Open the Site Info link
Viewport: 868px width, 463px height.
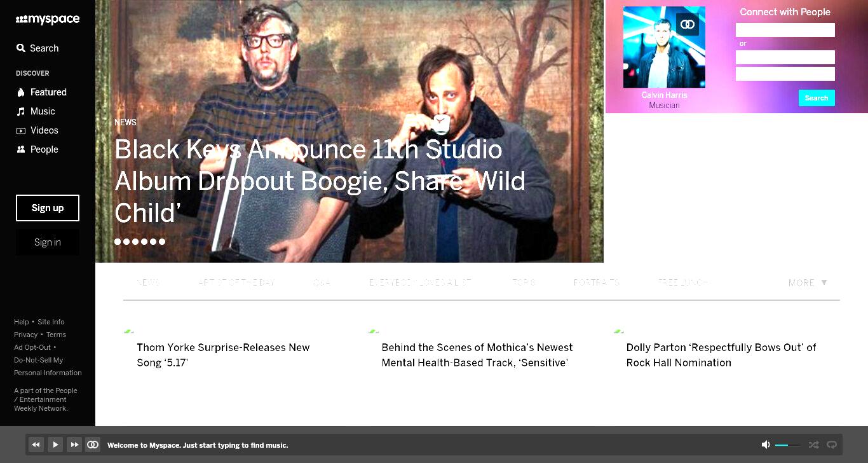tap(51, 322)
